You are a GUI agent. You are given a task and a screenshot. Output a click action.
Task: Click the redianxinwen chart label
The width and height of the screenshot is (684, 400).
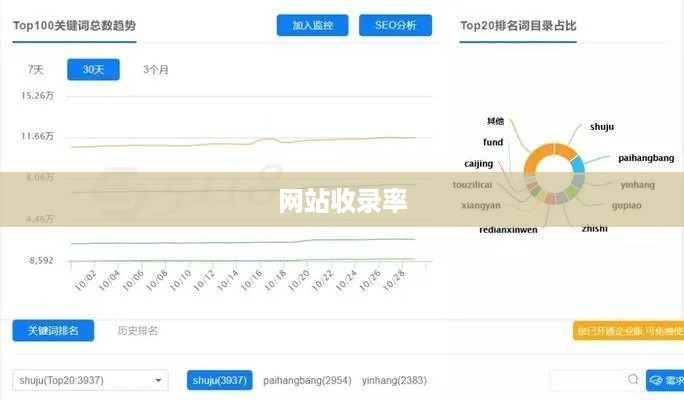click(x=508, y=230)
